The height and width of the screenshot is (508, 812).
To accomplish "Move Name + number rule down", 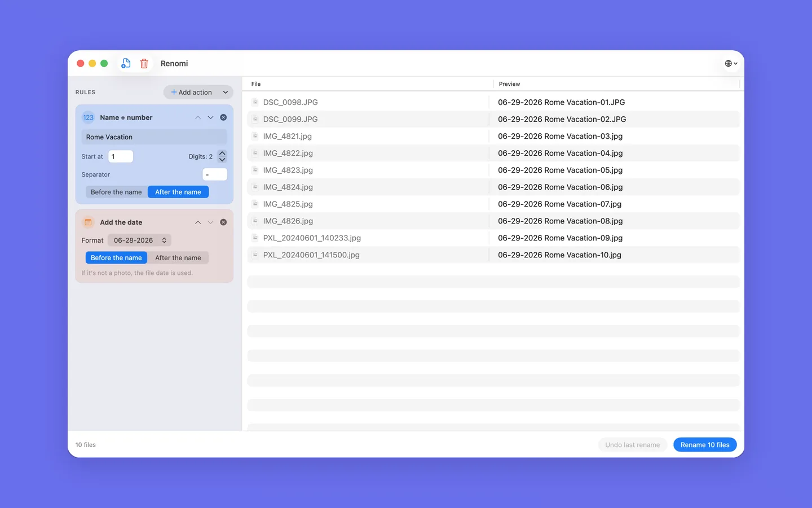I will [x=210, y=117].
